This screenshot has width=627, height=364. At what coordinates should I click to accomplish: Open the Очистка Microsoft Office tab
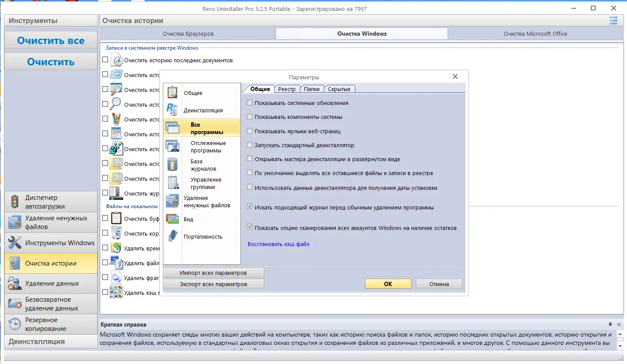point(535,34)
